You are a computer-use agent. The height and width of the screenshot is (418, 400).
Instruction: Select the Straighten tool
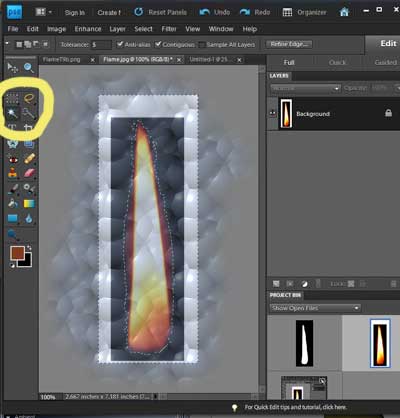(29, 144)
